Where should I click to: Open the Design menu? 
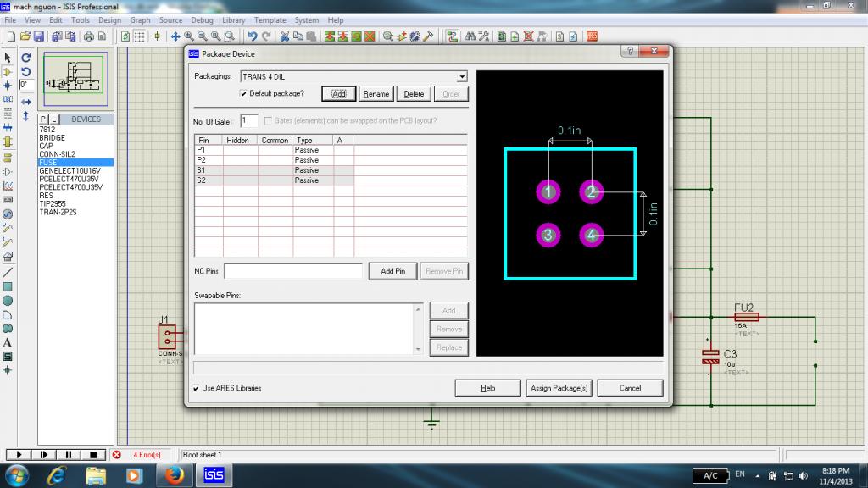[x=109, y=19]
